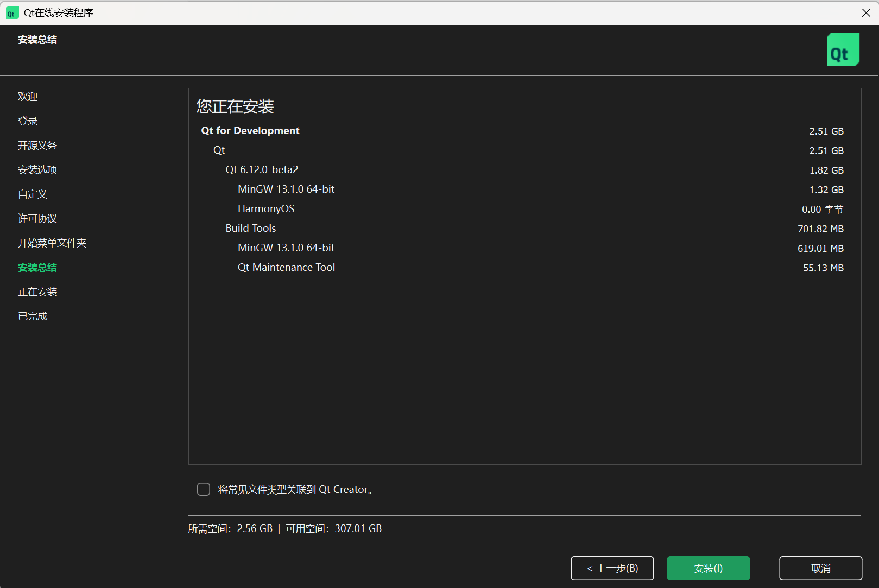This screenshot has width=879, height=588.
Task: Choose the 自定义 step in the sidebar
Action: (33, 194)
